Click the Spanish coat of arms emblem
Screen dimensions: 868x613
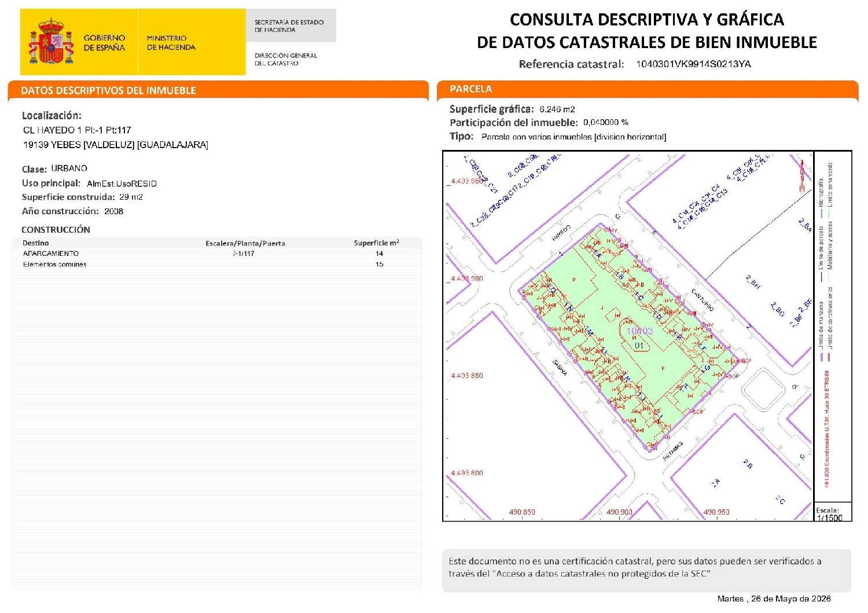52,41
